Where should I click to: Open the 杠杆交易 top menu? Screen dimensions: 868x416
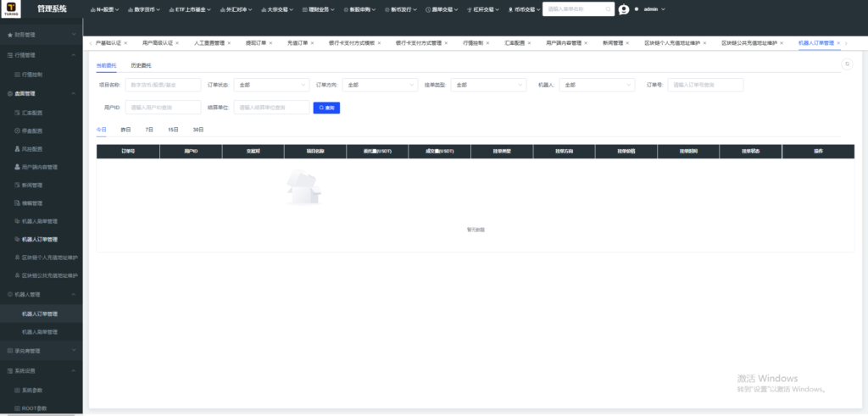point(483,9)
